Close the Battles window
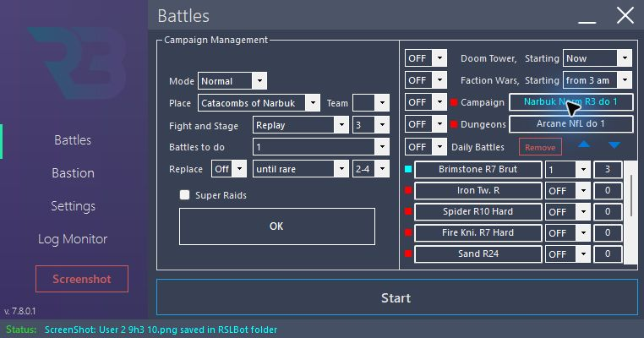 tap(625, 16)
